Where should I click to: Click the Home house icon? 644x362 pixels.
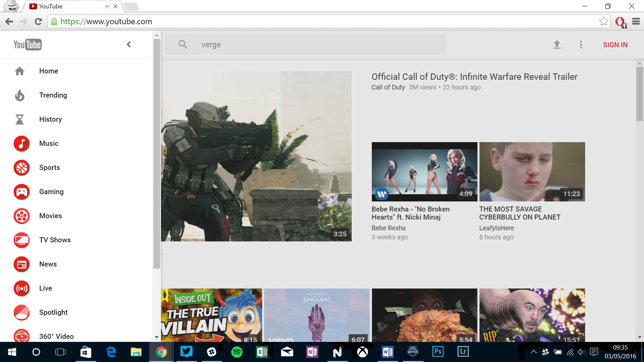coord(20,71)
